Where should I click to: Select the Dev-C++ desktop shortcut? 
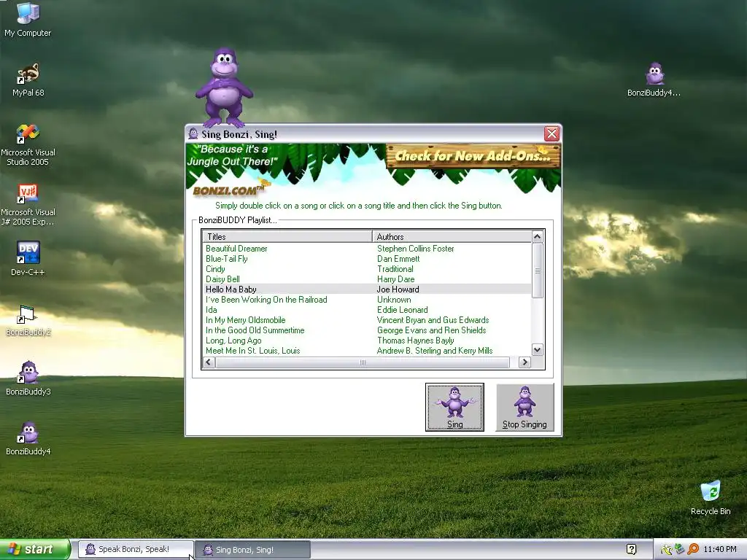click(x=28, y=259)
